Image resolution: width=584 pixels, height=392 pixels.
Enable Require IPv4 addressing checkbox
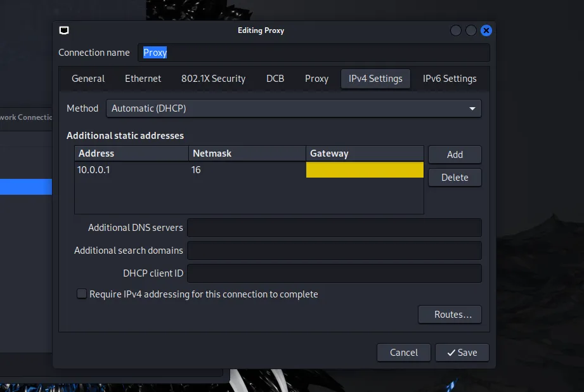click(82, 294)
